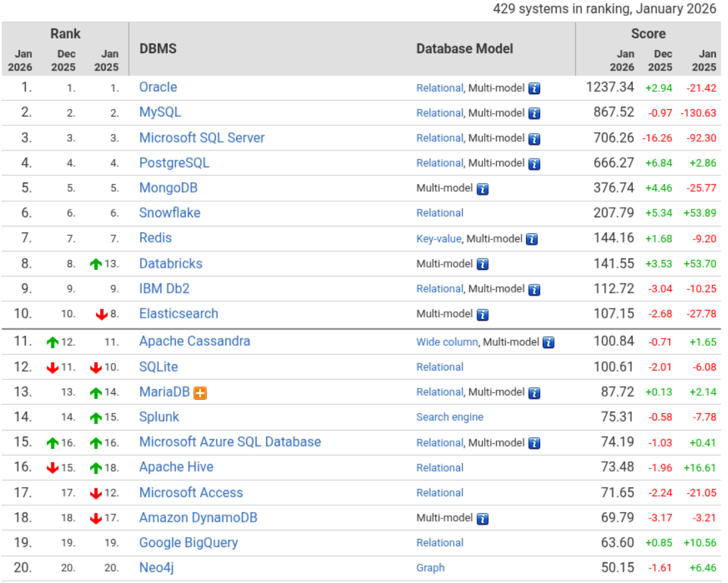Click green up arrow in Databricks row
This screenshot has width=728, height=583.
coord(96,264)
